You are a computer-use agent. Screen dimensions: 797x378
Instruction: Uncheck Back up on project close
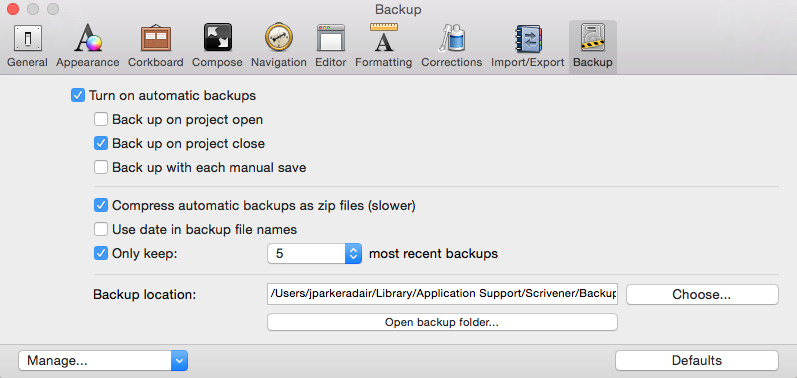(101, 143)
